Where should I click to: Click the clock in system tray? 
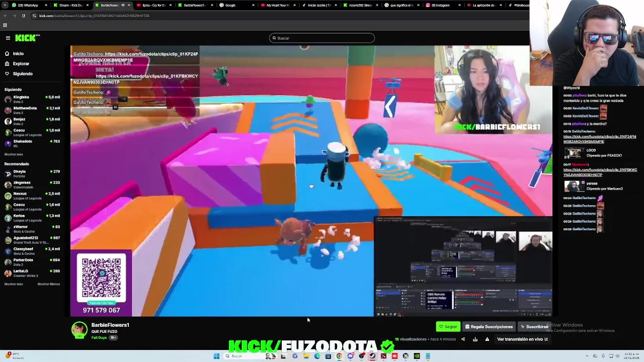point(631,356)
